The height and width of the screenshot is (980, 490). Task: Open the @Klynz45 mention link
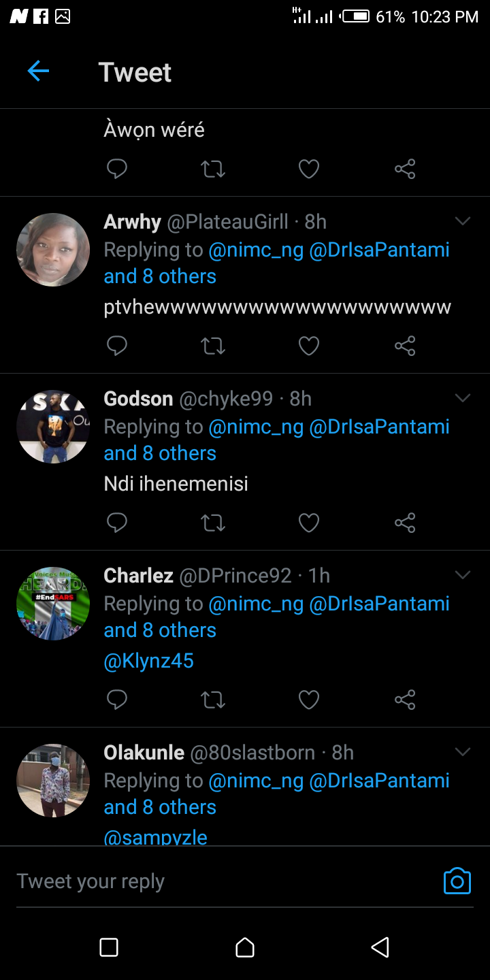coord(148,661)
